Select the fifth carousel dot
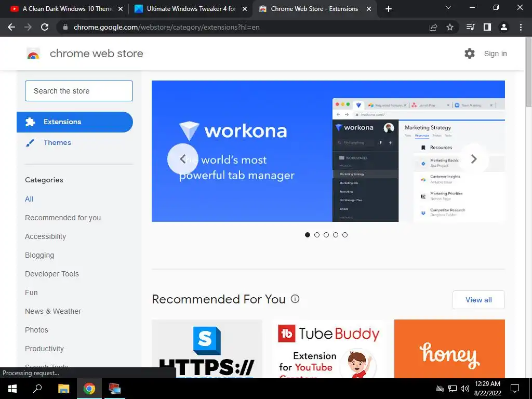This screenshot has width=532, height=399. [x=345, y=235]
